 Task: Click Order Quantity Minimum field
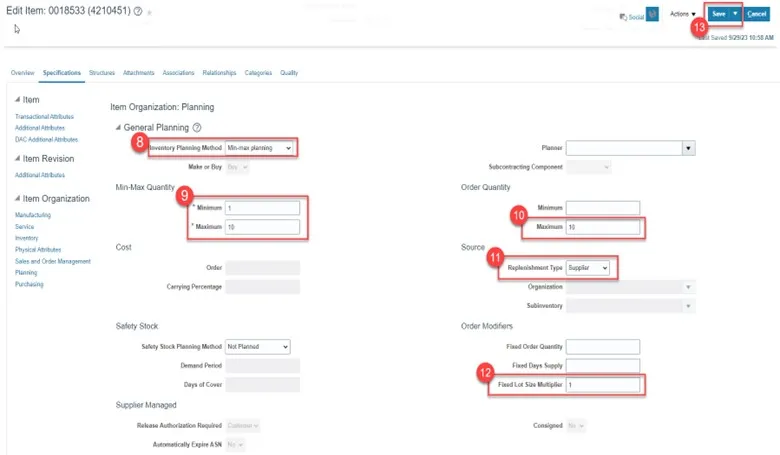point(603,208)
